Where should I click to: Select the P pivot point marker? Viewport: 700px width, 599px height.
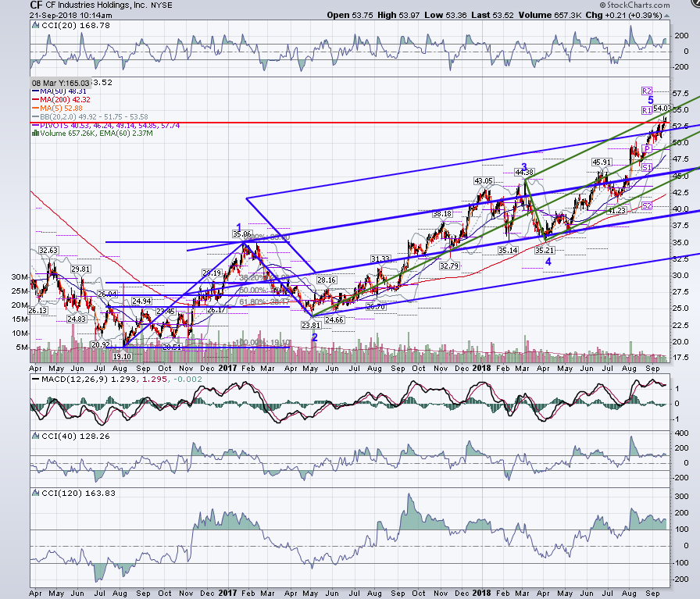(647, 148)
